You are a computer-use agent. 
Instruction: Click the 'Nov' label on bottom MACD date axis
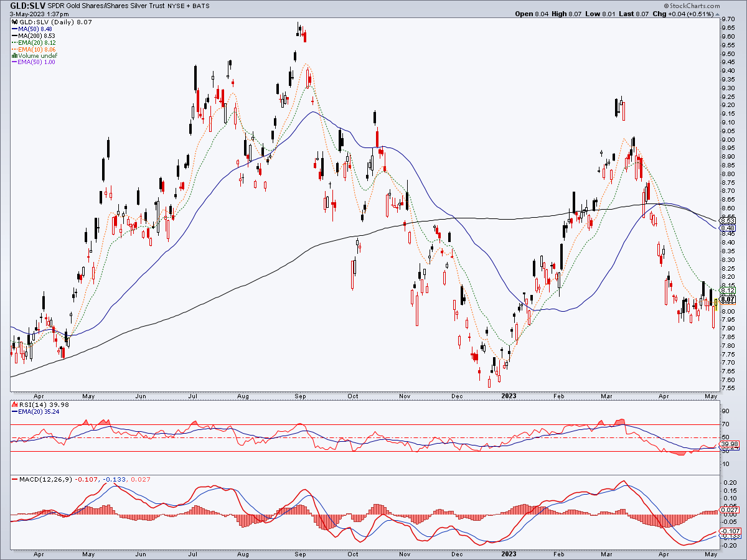405,553
